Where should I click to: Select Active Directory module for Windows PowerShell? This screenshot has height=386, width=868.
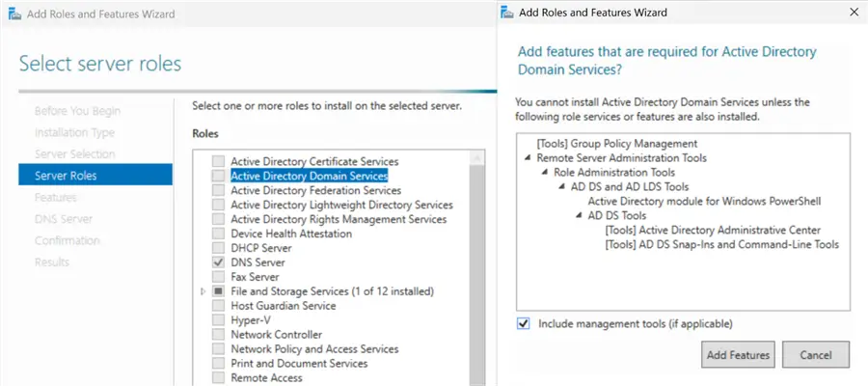point(704,201)
